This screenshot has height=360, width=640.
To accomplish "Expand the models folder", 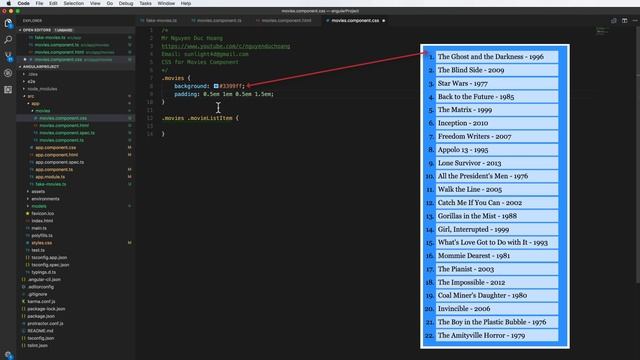I will pos(38,206).
